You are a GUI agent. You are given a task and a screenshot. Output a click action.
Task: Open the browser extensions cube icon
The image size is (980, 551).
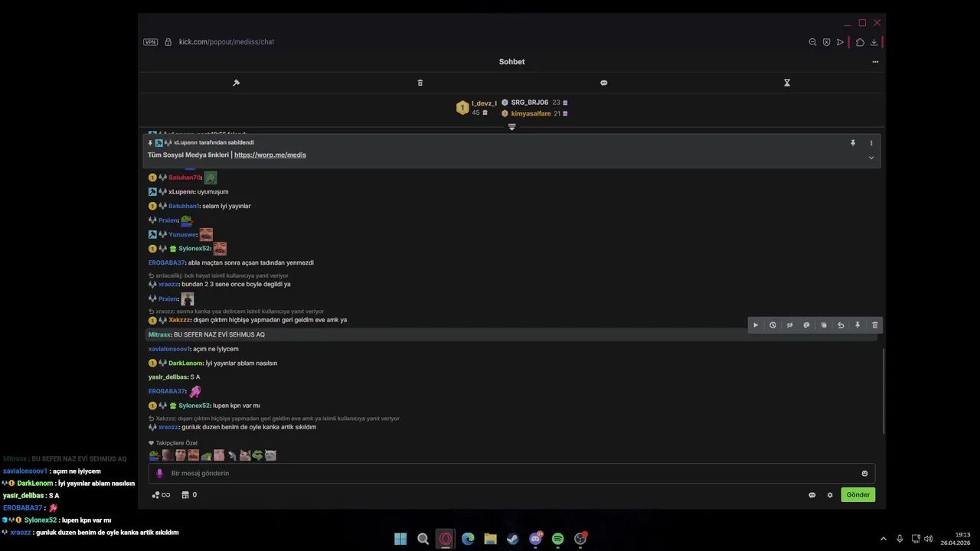tap(860, 42)
